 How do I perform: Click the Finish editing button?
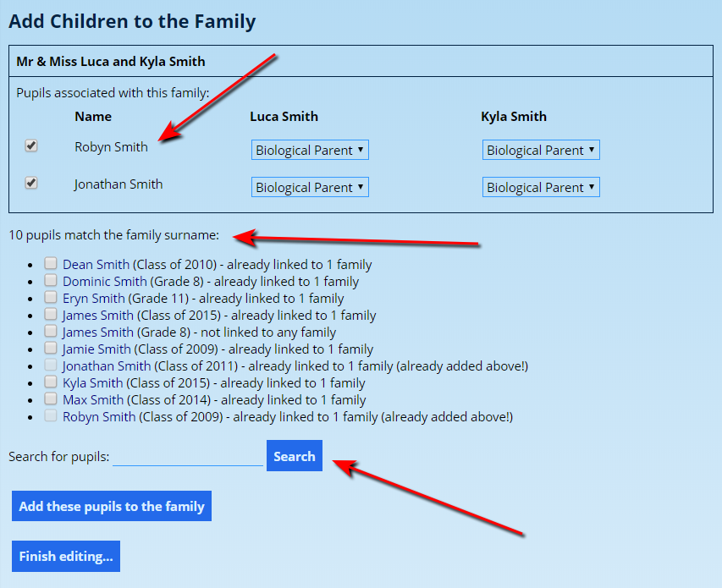66,556
